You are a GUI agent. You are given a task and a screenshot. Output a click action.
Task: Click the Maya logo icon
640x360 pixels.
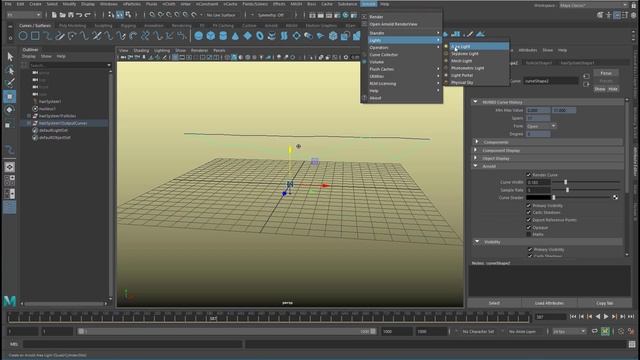point(10,301)
